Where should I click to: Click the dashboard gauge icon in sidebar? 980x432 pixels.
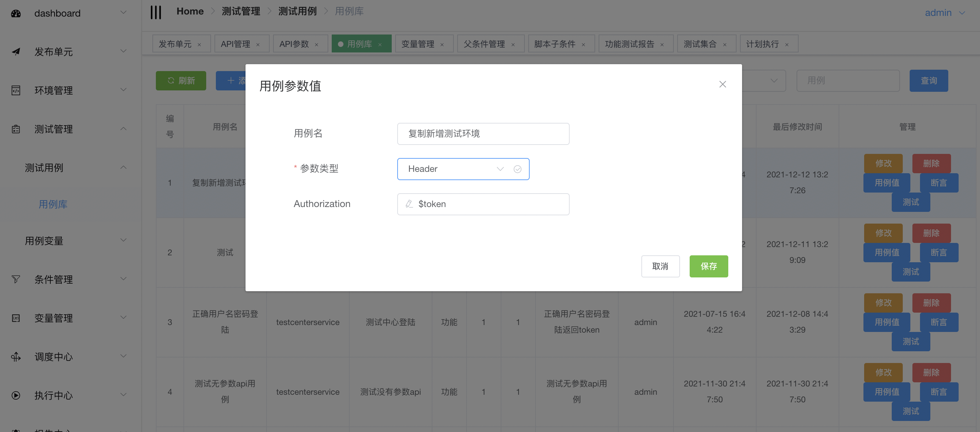click(16, 14)
